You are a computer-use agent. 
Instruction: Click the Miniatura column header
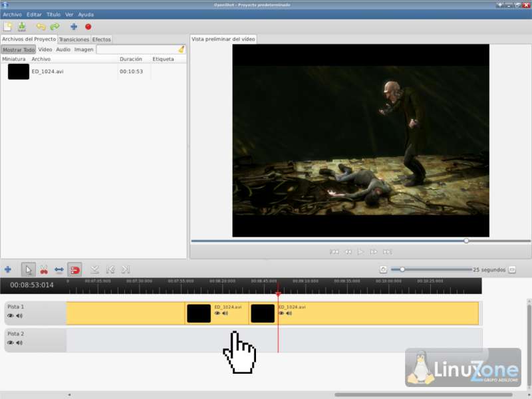coord(15,59)
